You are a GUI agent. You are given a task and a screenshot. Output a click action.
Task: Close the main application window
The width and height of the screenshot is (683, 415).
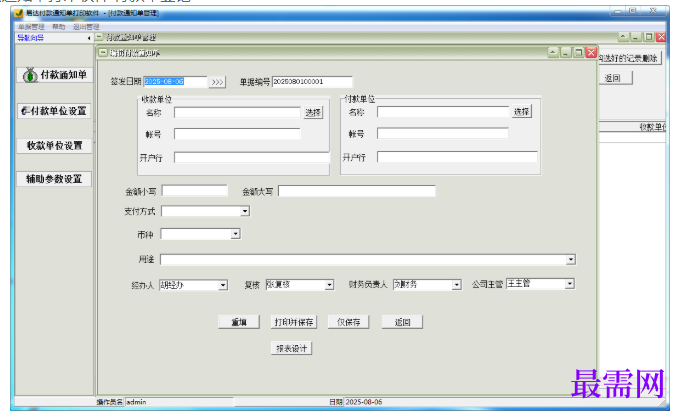pyautogui.click(x=653, y=11)
